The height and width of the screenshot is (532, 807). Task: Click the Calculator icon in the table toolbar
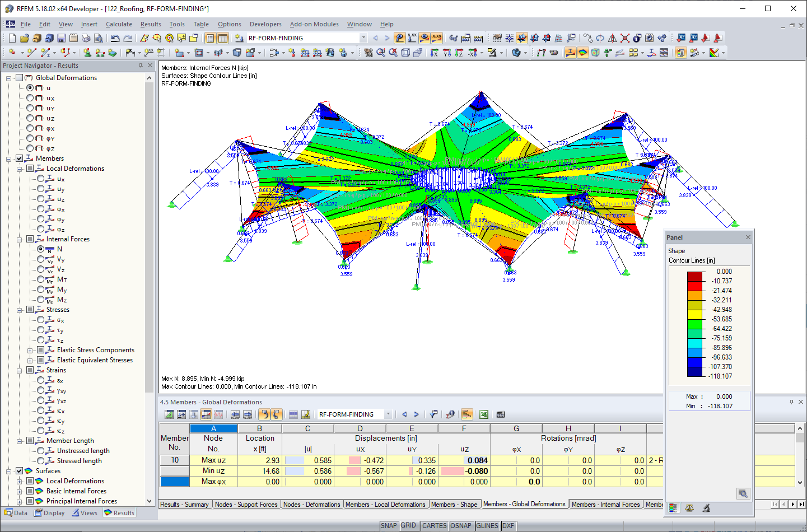point(500,414)
